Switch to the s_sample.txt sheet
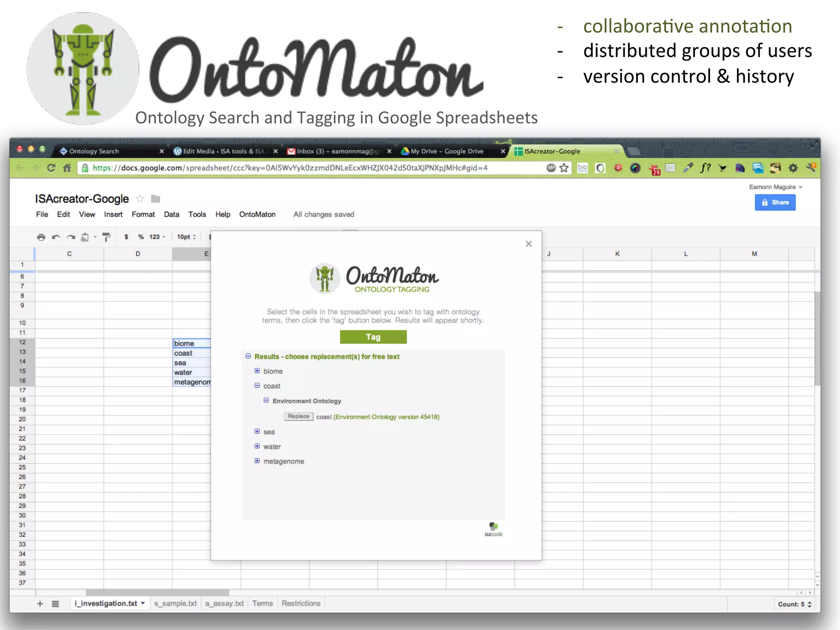840x630 pixels. (176, 604)
